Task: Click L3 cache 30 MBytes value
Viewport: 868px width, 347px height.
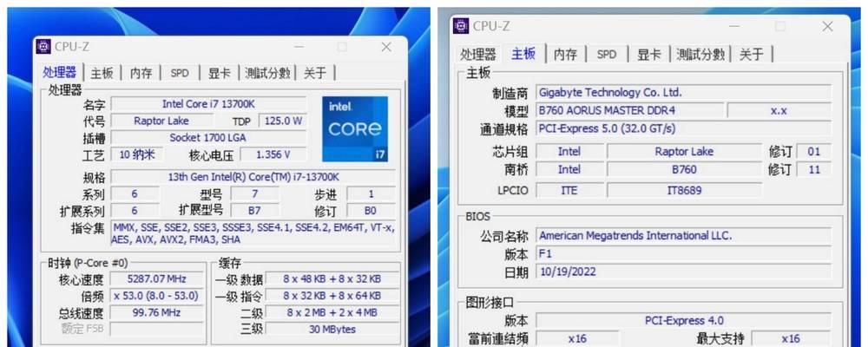Action: pyautogui.click(x=332, y=330)
